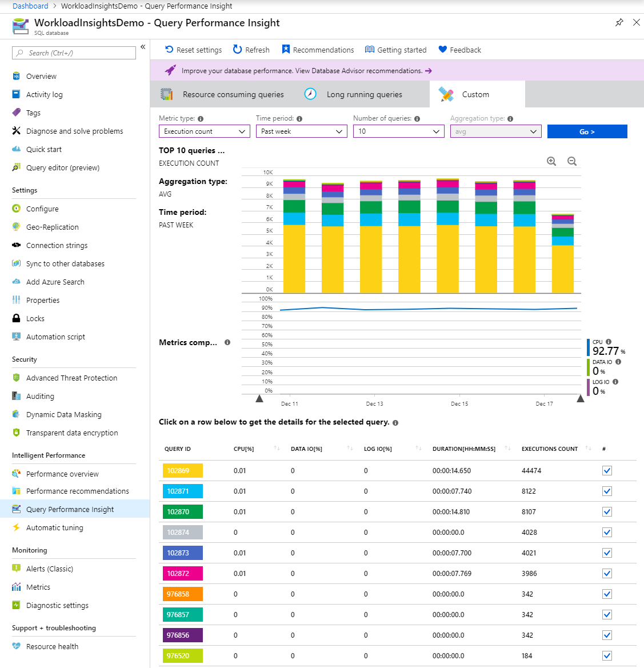Click the zoom in magnifier icon
This screenshot has width=644, height=668.
point(551,162)
